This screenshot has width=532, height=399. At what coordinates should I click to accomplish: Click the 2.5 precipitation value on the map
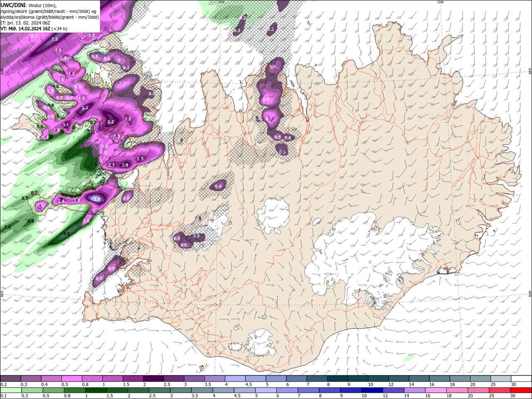[x=140, y=159]
